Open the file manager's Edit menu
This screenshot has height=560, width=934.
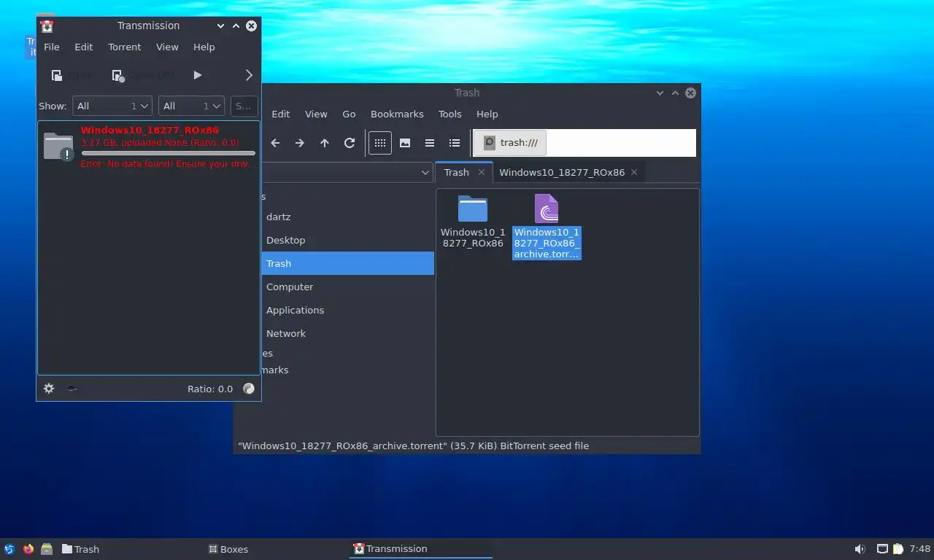tap(281, 114)
